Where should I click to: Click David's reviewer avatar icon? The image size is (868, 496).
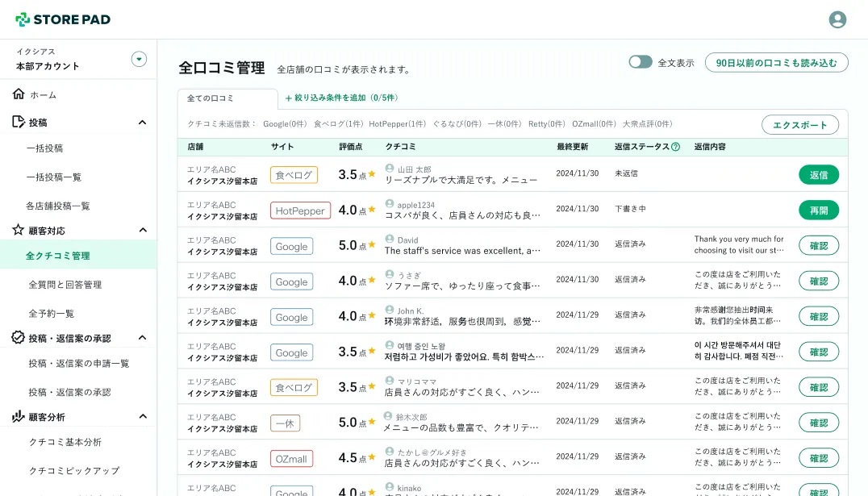390,240
